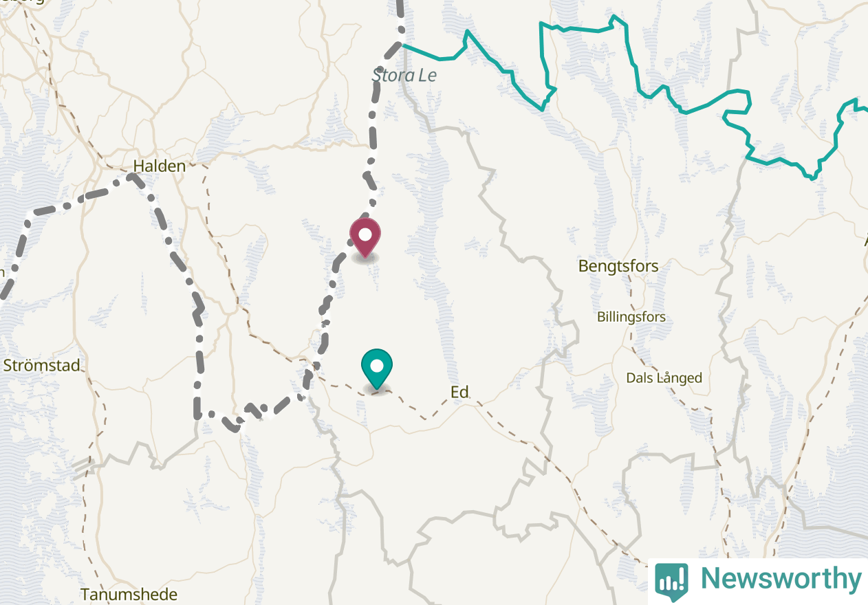Click the Dals Långed label
The image size is (868, 605).
664,377
